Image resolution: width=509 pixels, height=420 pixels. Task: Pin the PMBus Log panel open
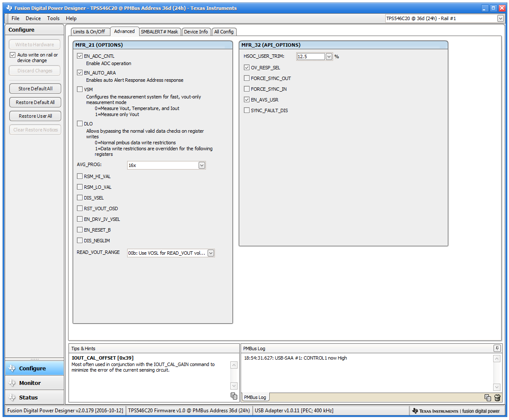tap(497, 348)
